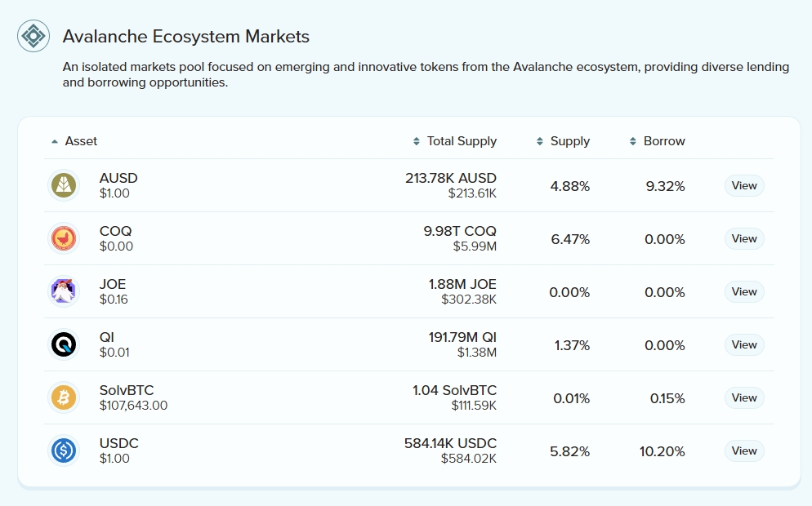
Task: Click the QI token icon
Action: click(x=64, y=344)
